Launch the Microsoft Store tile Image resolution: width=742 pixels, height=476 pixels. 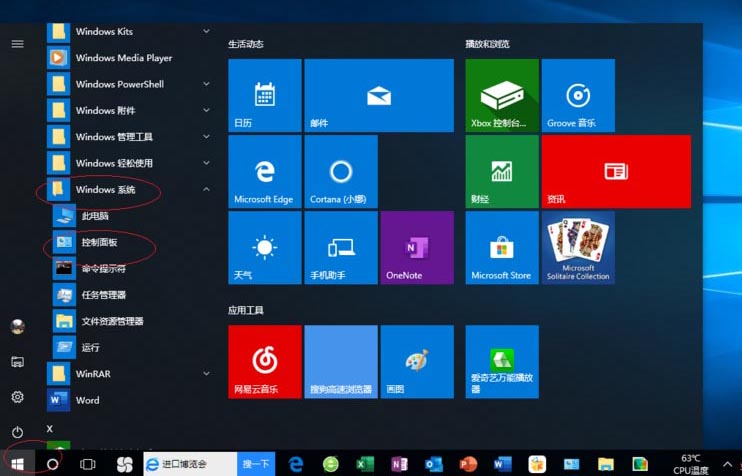click(x=502, y=247)
